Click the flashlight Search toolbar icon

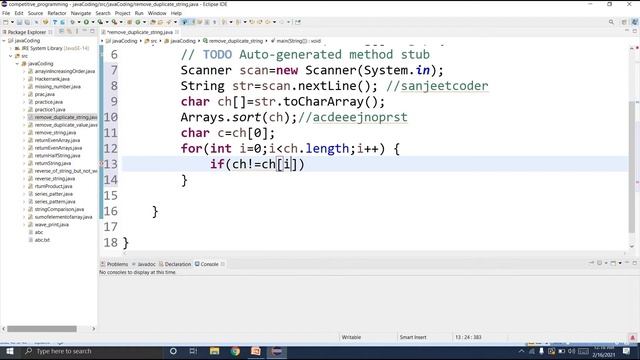tap(168, 22)
